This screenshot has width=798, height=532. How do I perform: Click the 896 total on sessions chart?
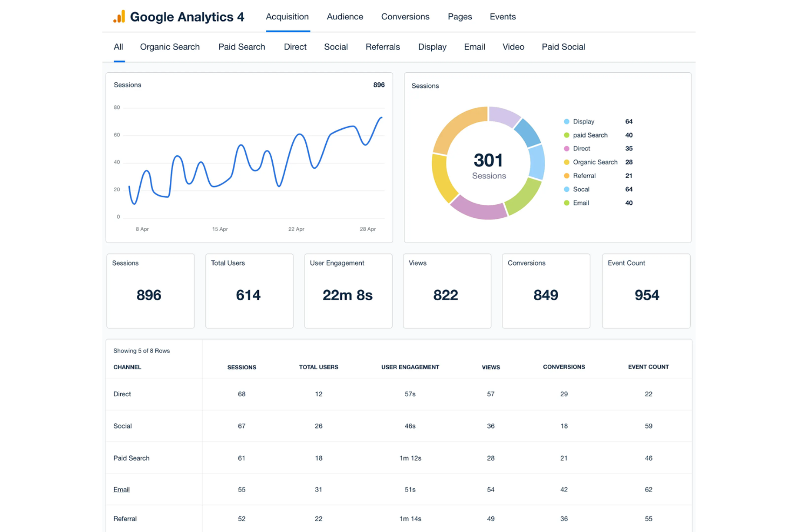click(379, 85)
